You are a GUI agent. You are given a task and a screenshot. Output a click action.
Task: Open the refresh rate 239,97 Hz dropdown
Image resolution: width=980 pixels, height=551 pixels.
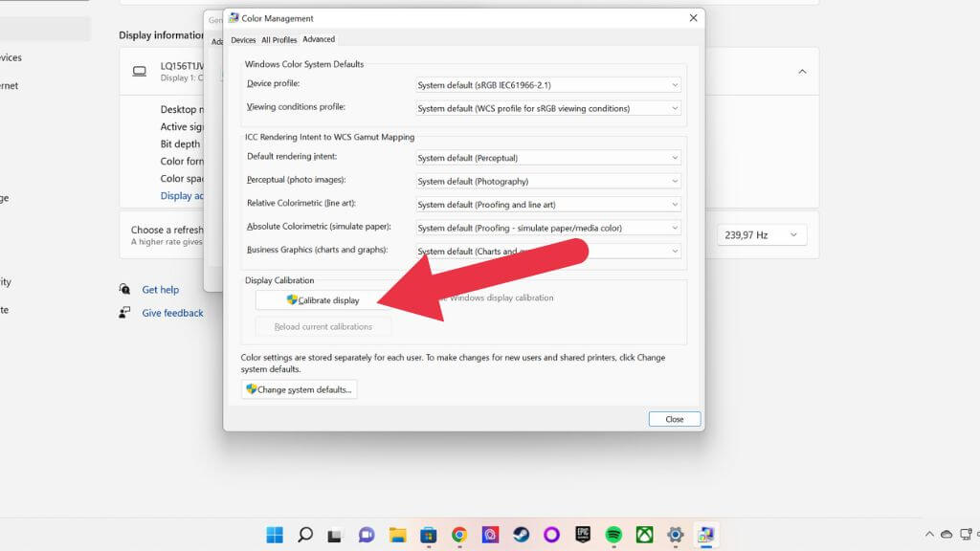click(x=762, y=235)
